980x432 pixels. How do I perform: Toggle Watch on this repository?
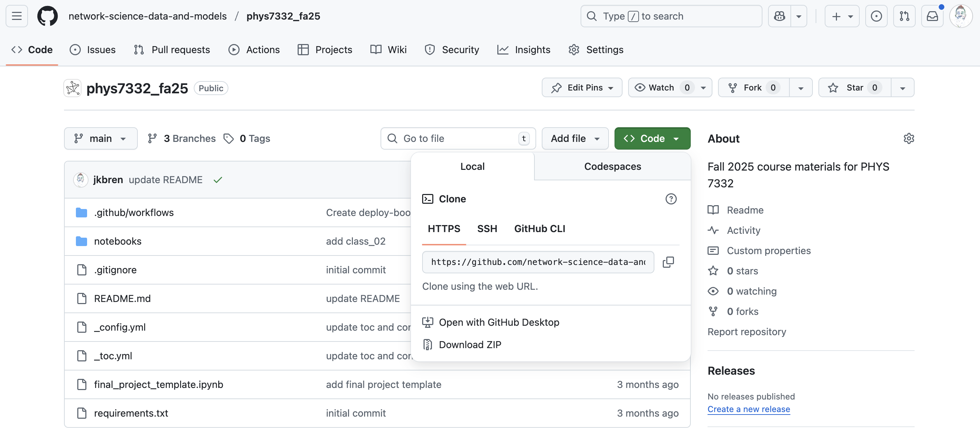(661, 88)
